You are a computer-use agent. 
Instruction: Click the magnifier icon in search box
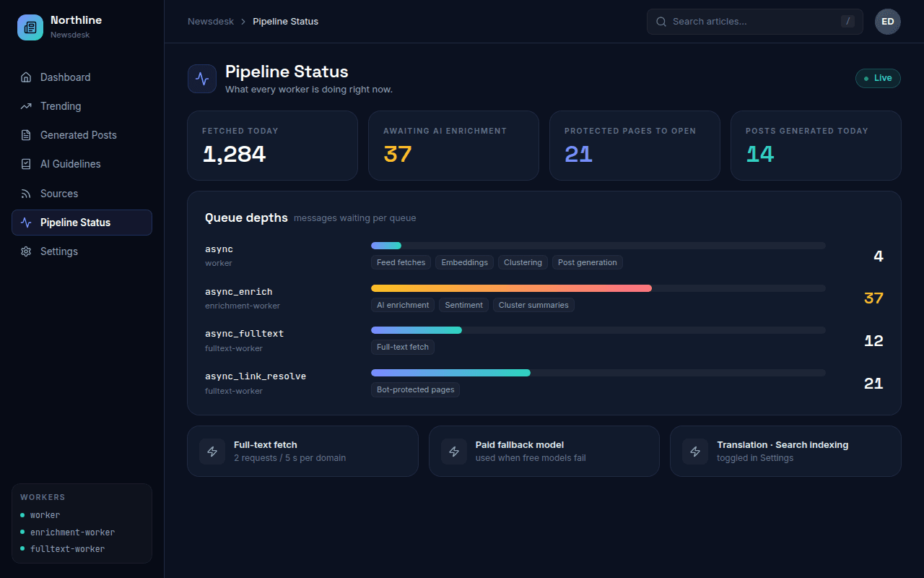pos(661,22)
